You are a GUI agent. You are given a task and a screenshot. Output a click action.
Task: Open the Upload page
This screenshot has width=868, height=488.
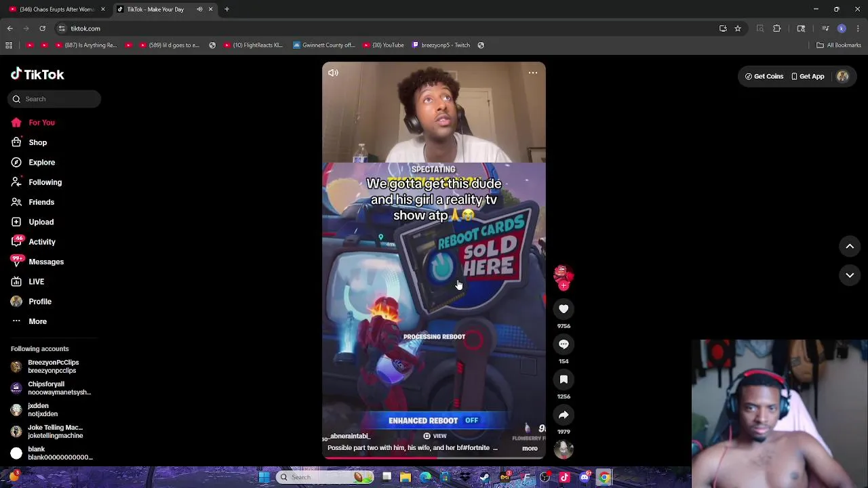click(32, 222)
